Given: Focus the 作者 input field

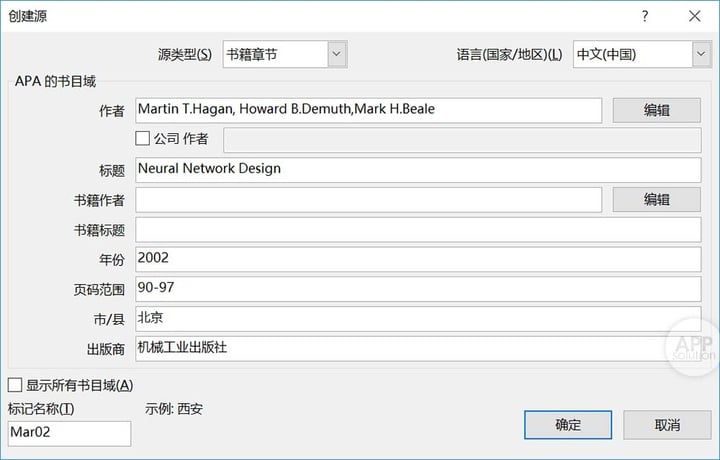Looking at the screenshot, I should click(368, 110).
